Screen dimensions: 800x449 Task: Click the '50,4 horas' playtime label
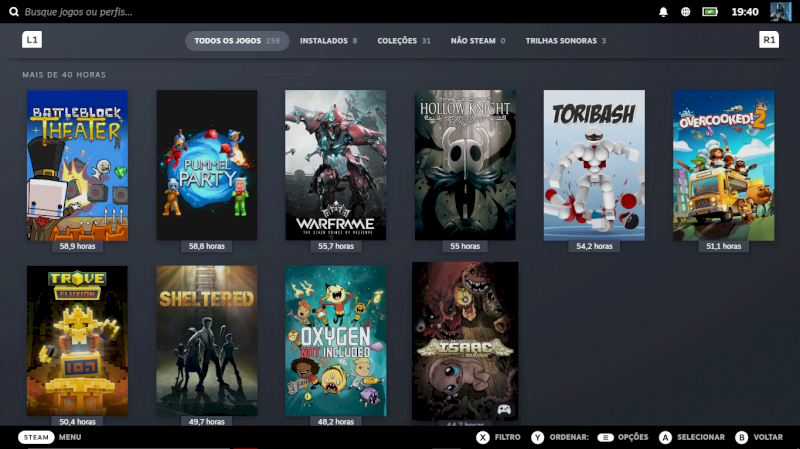[x=78, y=421]
